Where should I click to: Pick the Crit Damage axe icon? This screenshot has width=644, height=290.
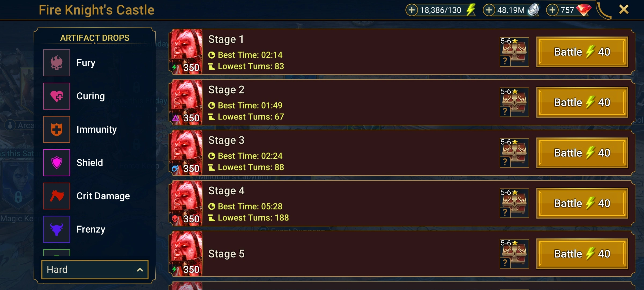tap(57, 196)
